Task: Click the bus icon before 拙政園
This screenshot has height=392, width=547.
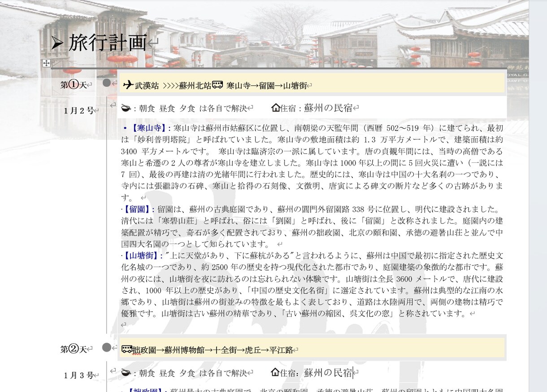Action: 127,349
